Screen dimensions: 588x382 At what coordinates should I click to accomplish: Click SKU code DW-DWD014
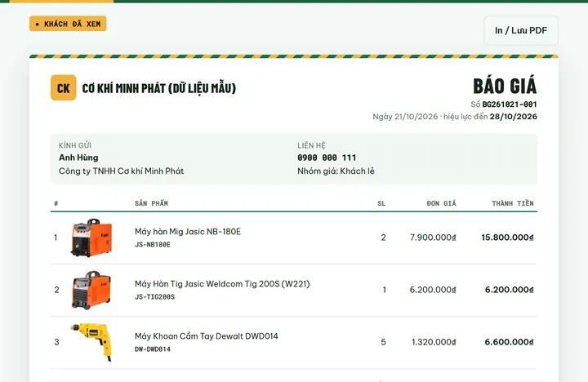153,349
